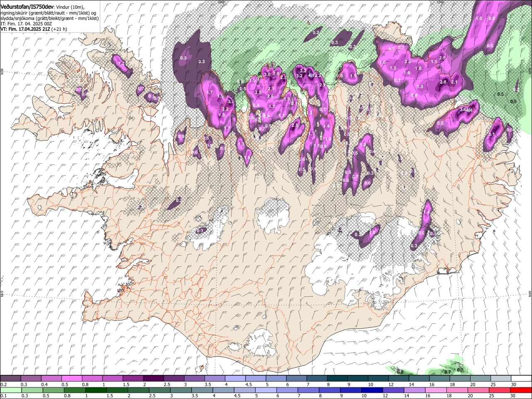Select the bright red rain swatch after 30
532x399 pixels.
[x=521, y=390]
